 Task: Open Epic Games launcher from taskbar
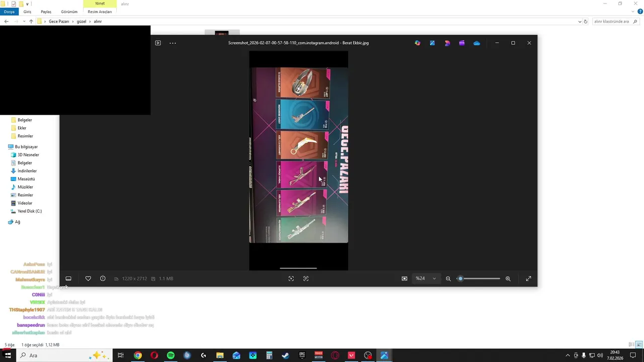click(x=302, y=355)
